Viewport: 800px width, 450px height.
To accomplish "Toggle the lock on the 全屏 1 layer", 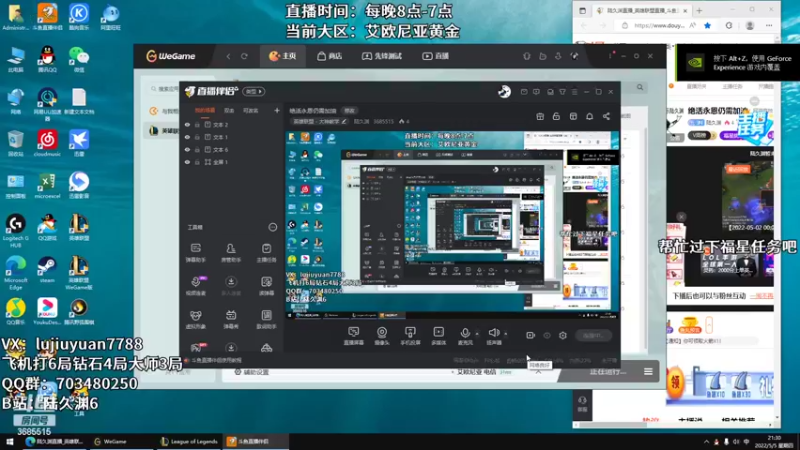I will point(197,162).
